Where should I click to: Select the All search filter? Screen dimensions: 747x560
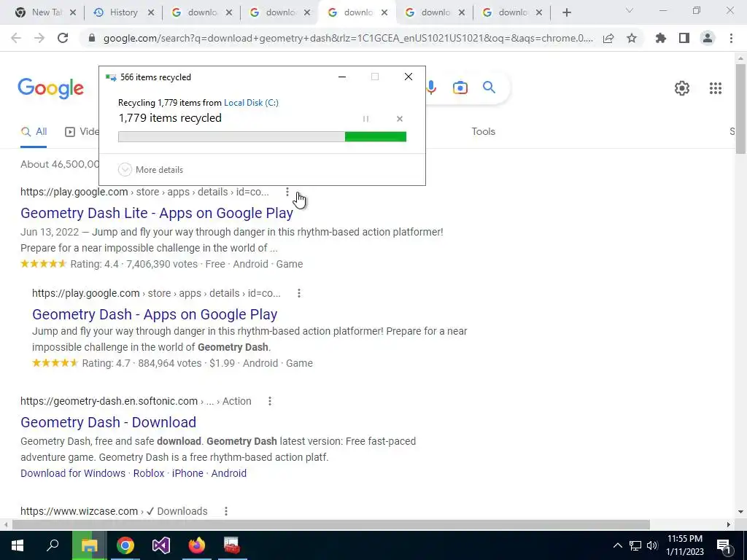point(34,132)
